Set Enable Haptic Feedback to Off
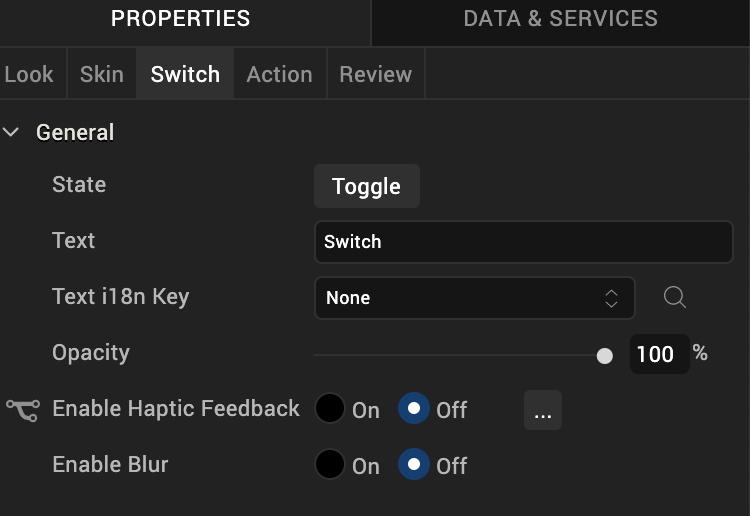 point(414,409)
